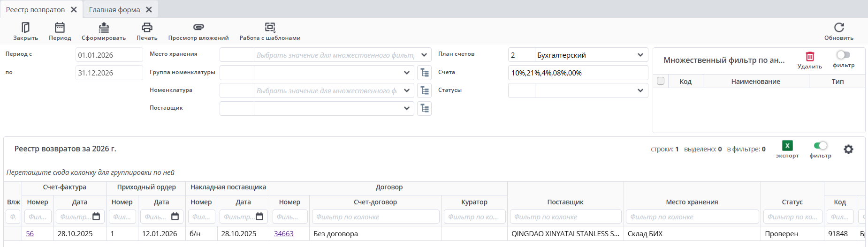Click the red Удалить trash icon
This screenshot has width=868, height=247.
tap(810, 57)
